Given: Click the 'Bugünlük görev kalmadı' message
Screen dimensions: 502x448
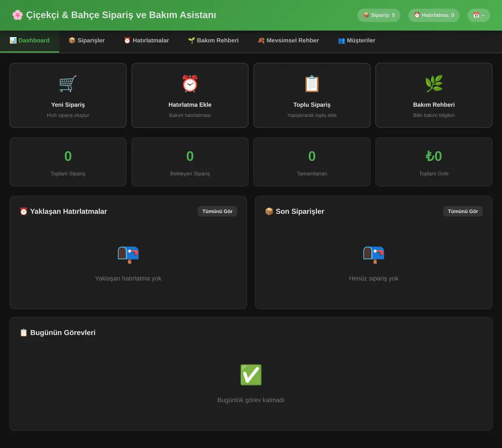Looking at the screenshot, I should [x=251, y=400].
